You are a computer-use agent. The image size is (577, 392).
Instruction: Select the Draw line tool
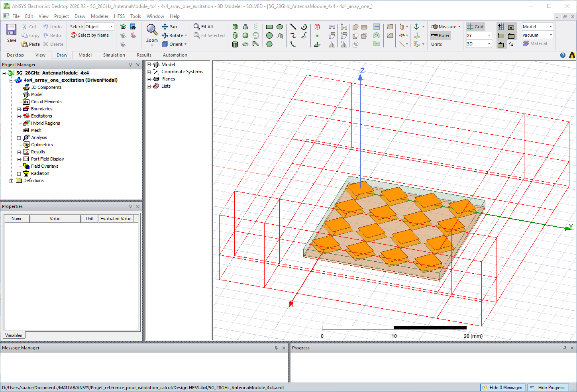coord(293,27)
